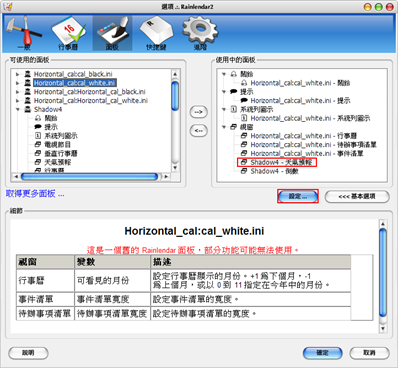Click the left arrow of the horizontal scrollbar
This screenshot has width=398, height=368.
pyautogui.click(x=16, y=176)
